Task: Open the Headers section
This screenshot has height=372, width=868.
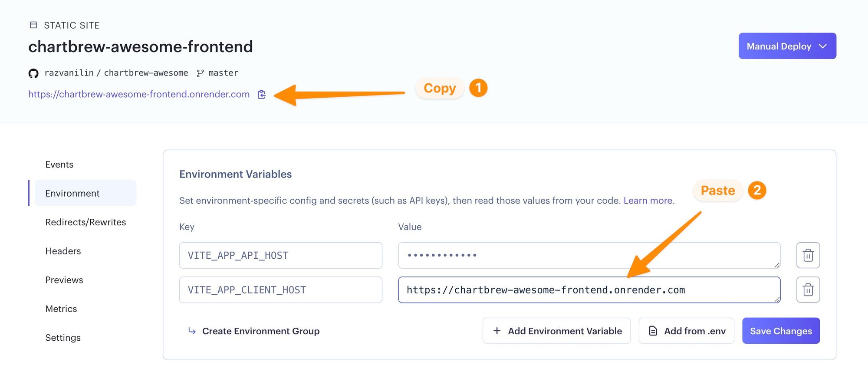Action: pos(63,251)
